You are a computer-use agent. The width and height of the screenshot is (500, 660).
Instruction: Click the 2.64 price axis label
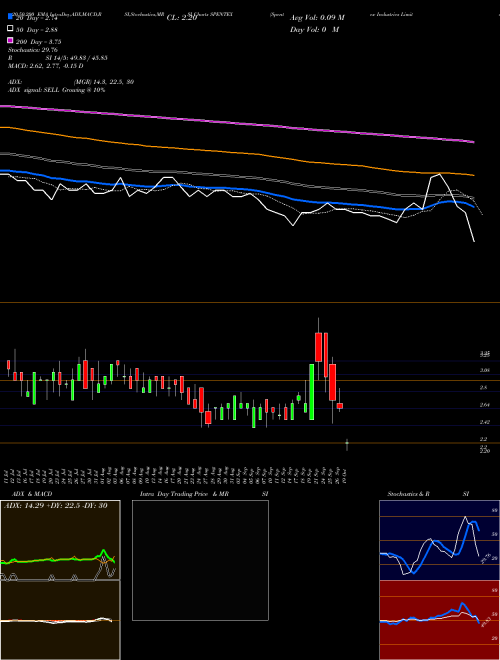tap(484, 405)
